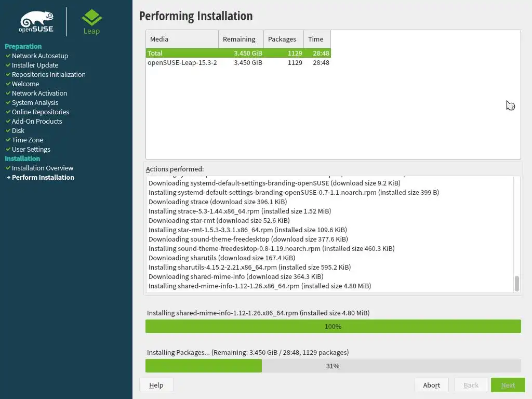Image resolution: width=532 pixels, height=399 pixels.
Task: Select the User Settings step
Action: point(31,149)
